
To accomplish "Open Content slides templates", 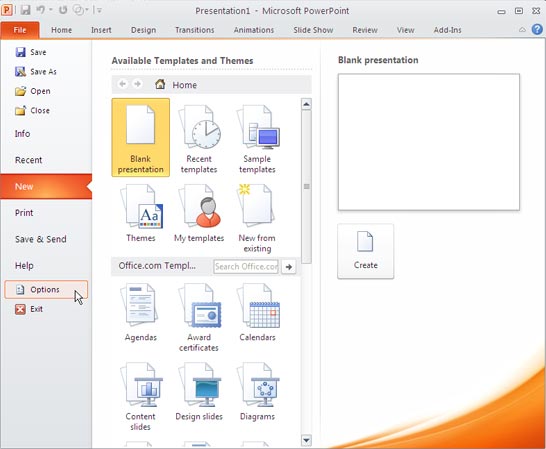I will pyautogui.click(x=141, y=397).
